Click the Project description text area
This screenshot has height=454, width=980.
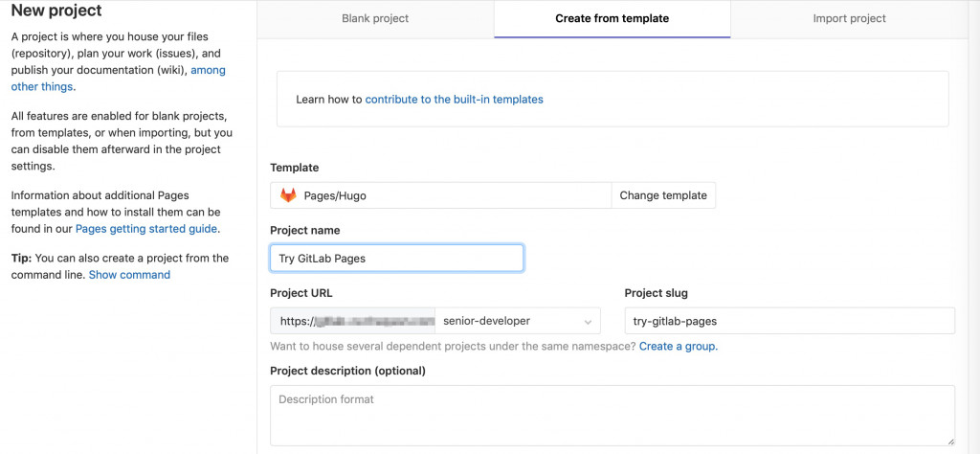pyautogui.click(x=612, y=415)
